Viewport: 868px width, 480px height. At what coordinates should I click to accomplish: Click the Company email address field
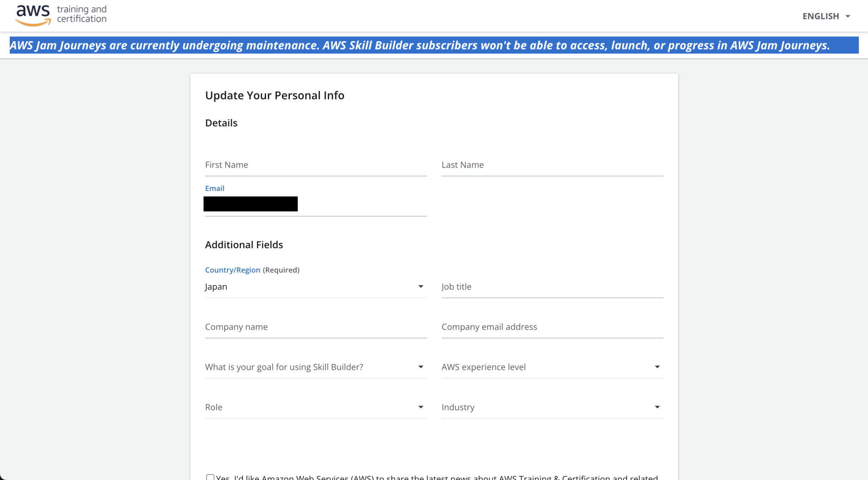pyautogui.click(x=551, y=327)
